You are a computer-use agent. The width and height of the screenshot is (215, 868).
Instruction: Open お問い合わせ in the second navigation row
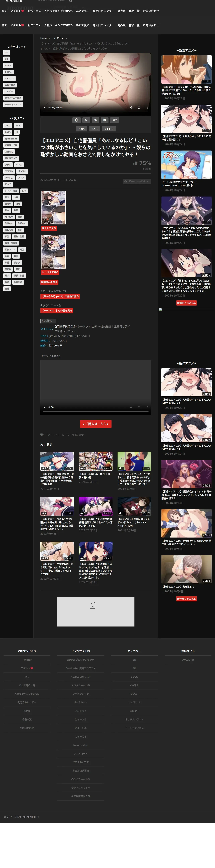(151, 25)
